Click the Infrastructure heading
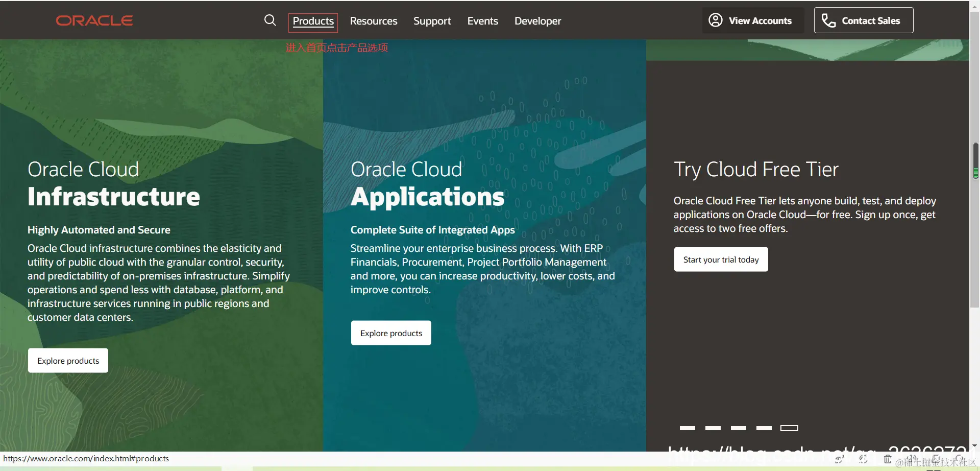Screen dimensions: 980x471 pos(114,197)
